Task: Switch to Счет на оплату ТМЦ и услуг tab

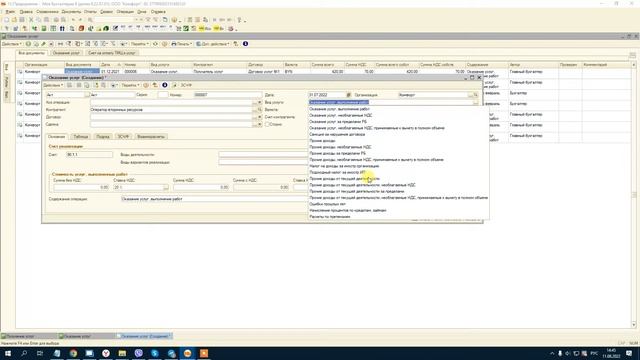Action: 112,53
